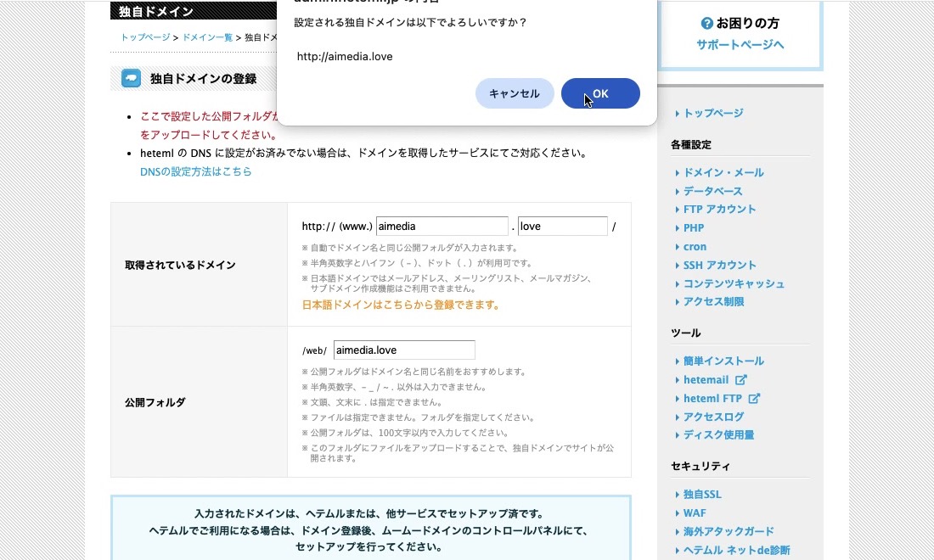Open heteml FTP tool link
The image size is (934, 560).
click(x=712, y=398)
